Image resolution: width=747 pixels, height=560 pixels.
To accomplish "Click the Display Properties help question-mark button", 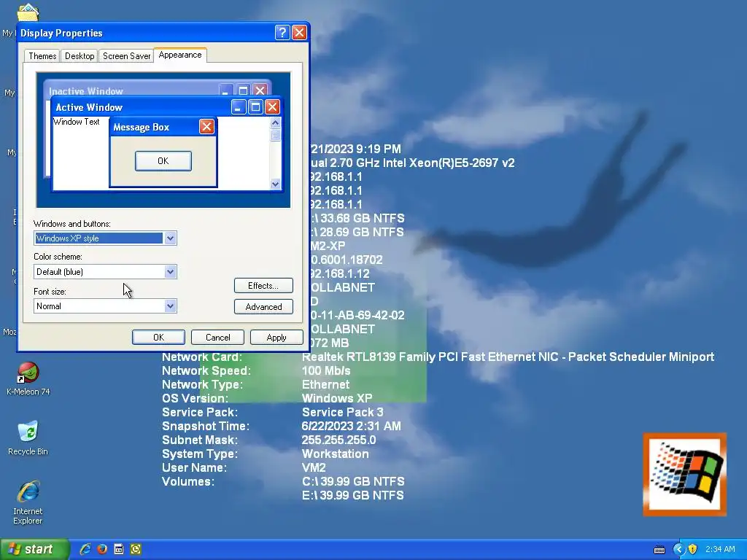I will [282, 32].
